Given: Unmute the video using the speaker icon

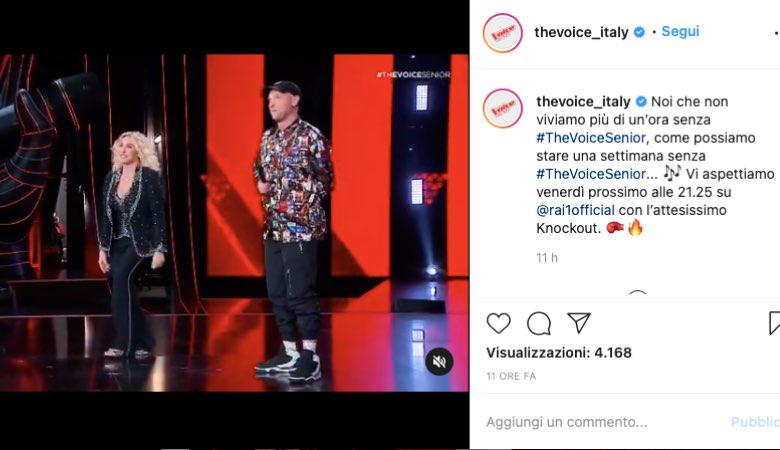Looking at the screenshot, I should pyautogui.click(x=439, y=361).
